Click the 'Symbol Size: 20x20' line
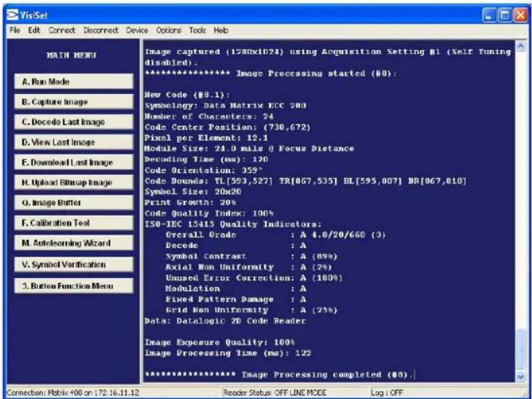Image resolution: width=532 pixels, height=399 pixels. pos(193,191)
